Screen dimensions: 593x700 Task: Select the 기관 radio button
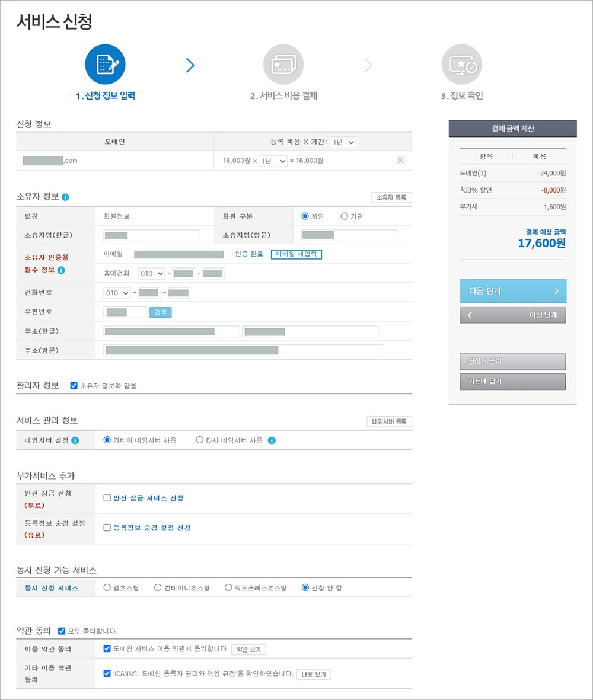coord(344,216)
